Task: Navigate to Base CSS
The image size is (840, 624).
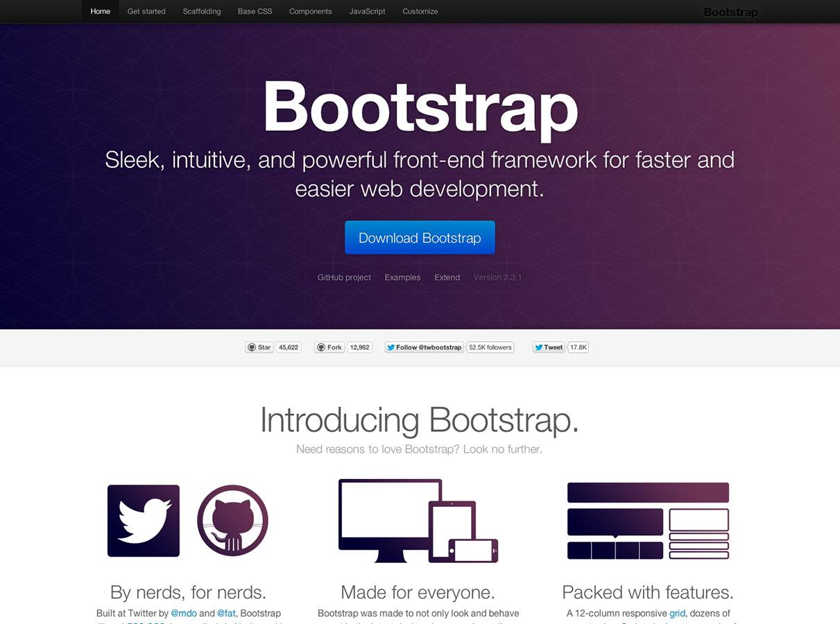Action: point(255,11)
